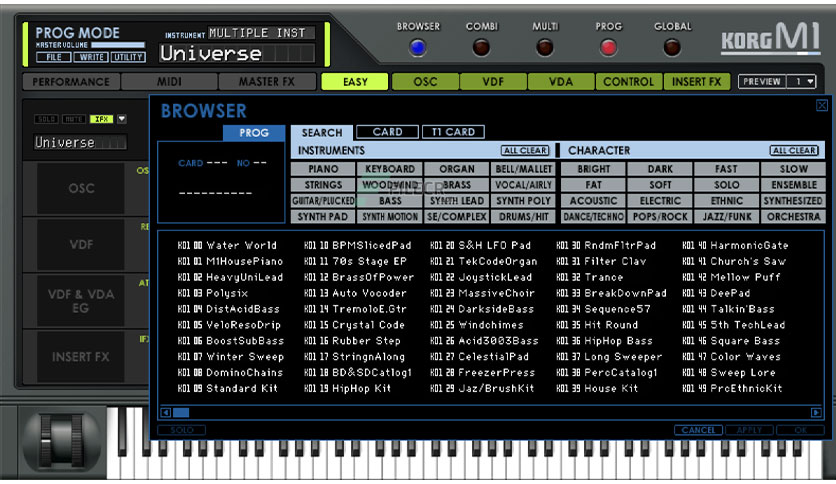The height and width of the screenshot is (484, 836).
Task: Select the COMBI mode LED button
Action: coord(481,48)
